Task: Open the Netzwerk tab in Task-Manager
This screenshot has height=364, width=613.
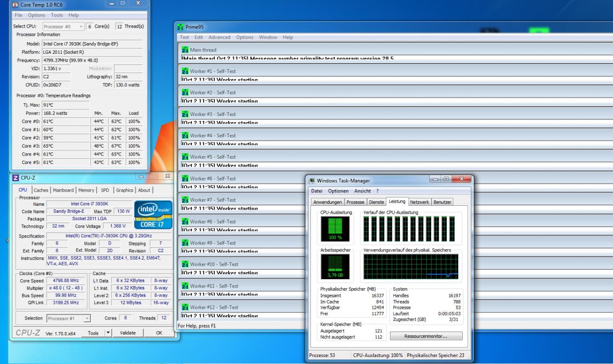Action: tap(419, 202)
